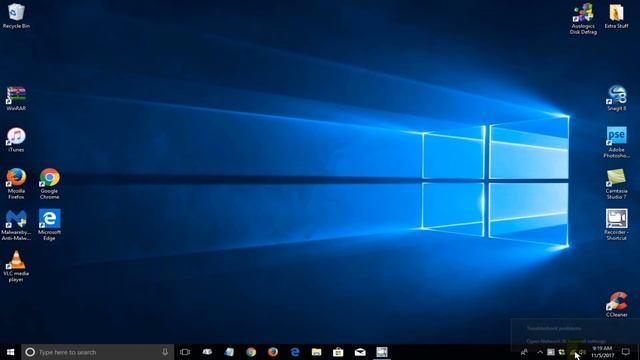Screen dimensions: 640x360
Task: Select the Microsoft Edge desktop shortcut
Action: (x=49, y=225)
